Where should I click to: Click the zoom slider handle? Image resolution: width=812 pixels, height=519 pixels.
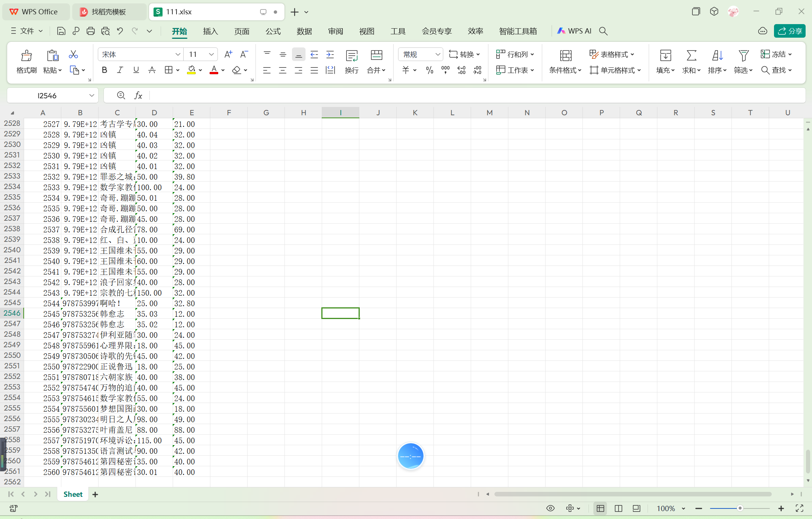coord(740,508)
